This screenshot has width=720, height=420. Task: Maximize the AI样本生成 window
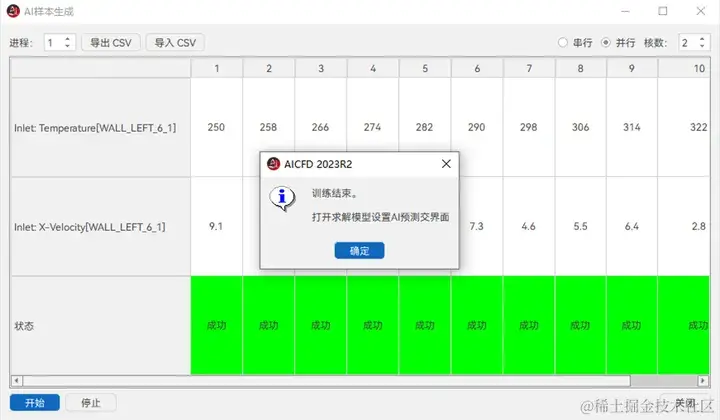pyautogui.click(x=663, y=11)
